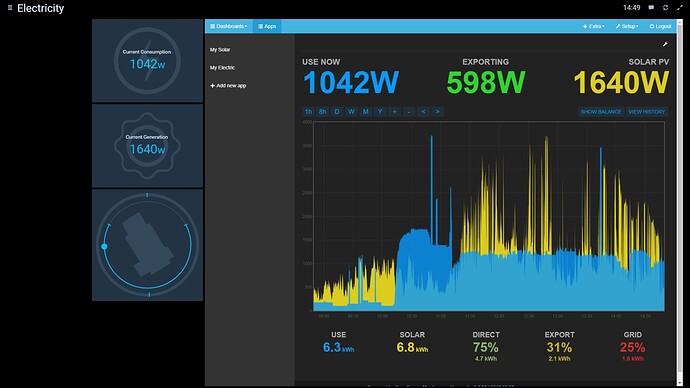Image resolution: width=690 pixels, height=388 pixels.
Task: Switch to the Apps tab
Action: click(267, 26)
